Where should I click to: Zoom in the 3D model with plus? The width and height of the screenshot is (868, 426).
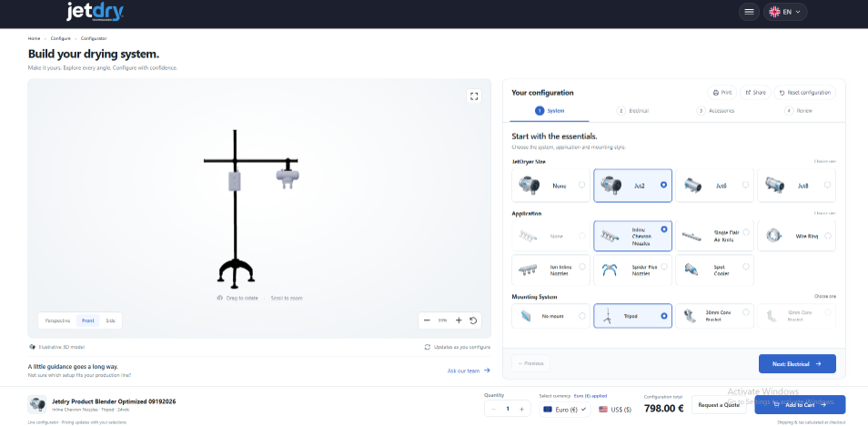[x=459, y=320]
